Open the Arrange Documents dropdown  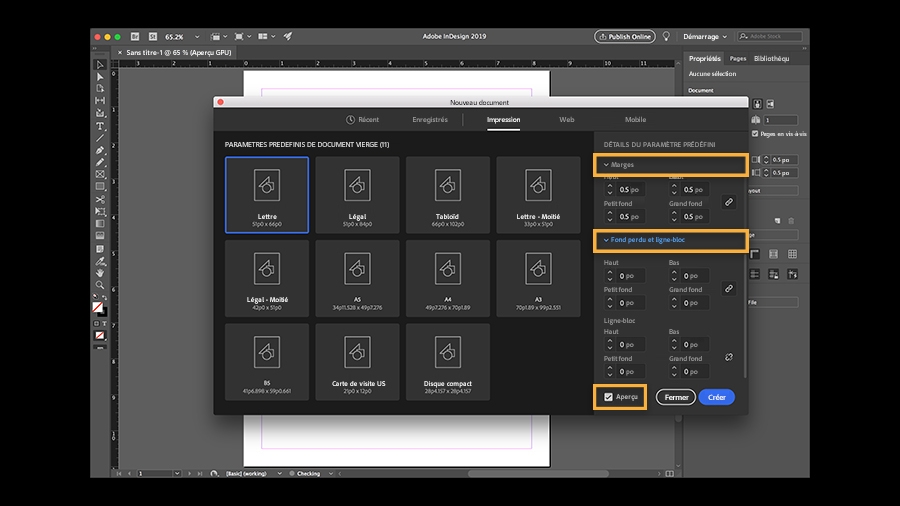coord(266,36)
